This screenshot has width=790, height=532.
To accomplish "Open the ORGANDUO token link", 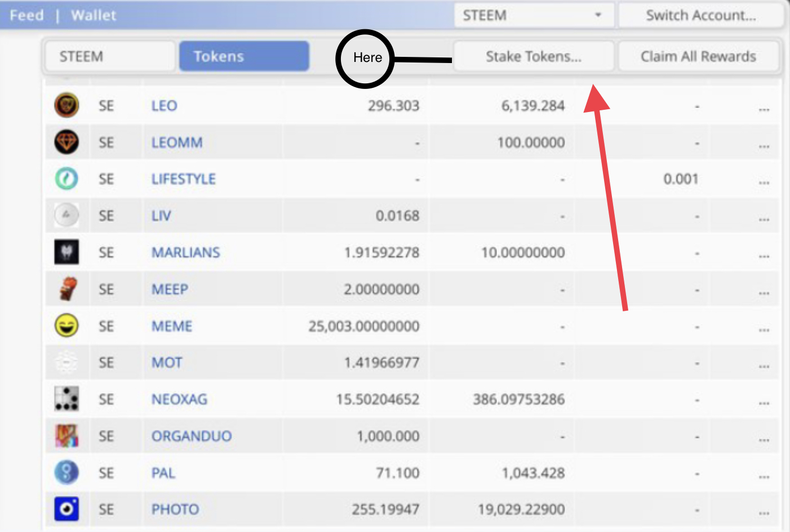I will (x=192, y=436).
